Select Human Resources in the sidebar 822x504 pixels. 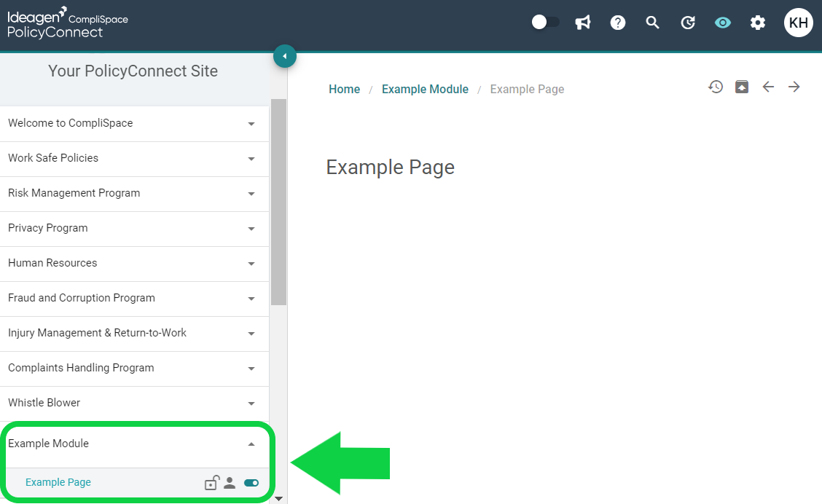click(x=52, y=263)
